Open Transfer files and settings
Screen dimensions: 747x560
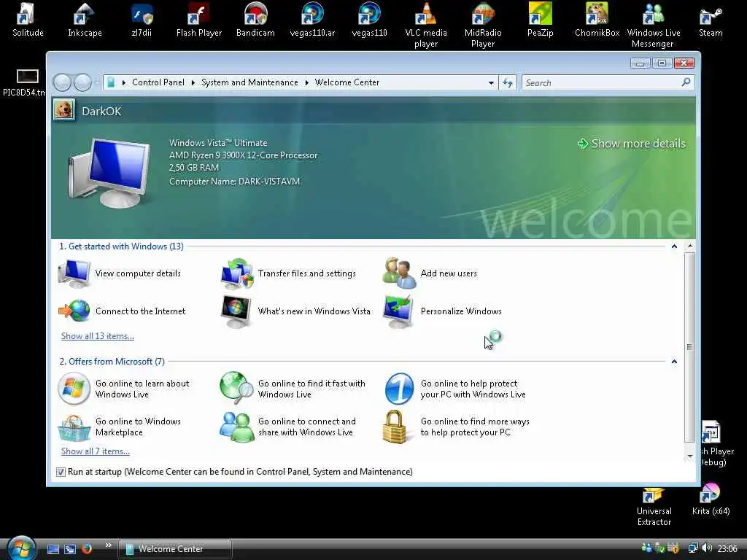pyautogui.click(x=289, y=273)
